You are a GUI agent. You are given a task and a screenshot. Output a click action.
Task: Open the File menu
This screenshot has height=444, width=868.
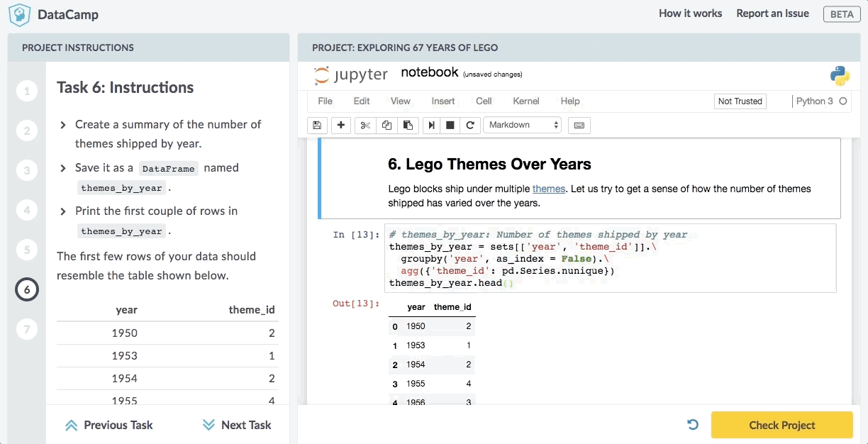point(325,101)
